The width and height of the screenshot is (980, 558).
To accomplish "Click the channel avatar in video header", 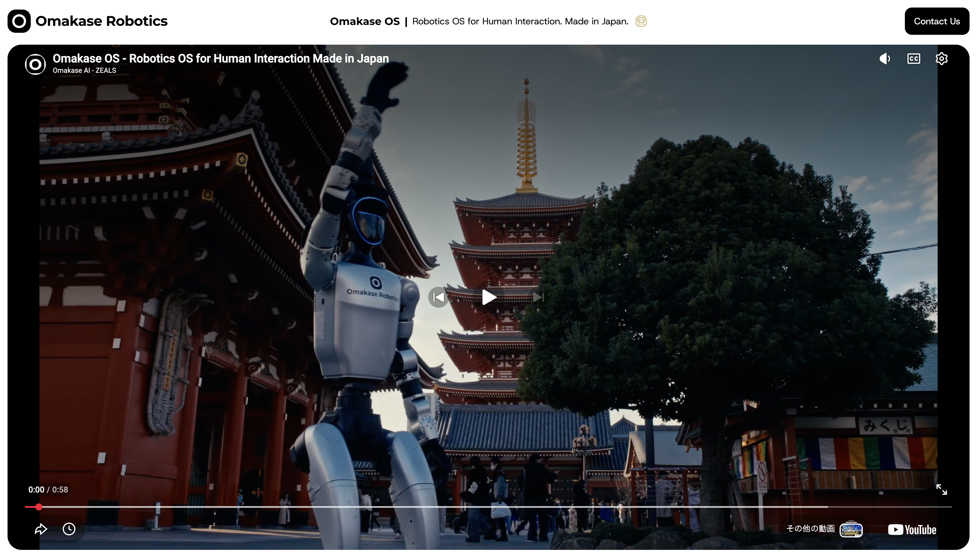I will 35,64.
